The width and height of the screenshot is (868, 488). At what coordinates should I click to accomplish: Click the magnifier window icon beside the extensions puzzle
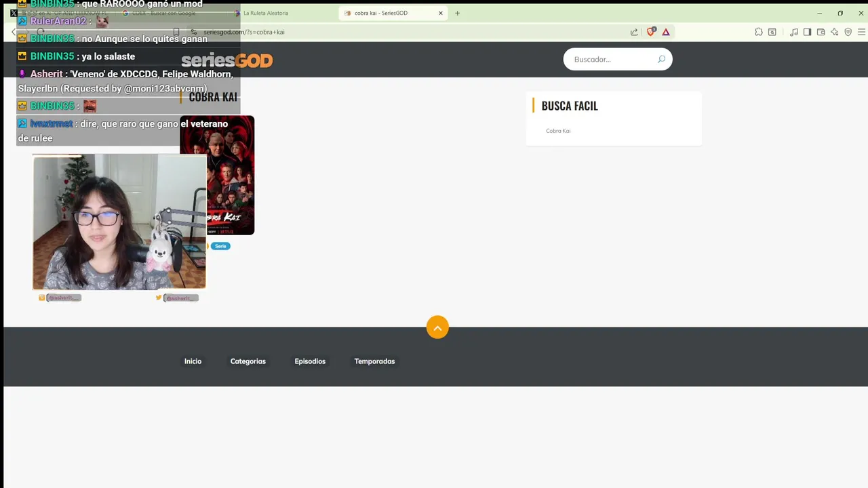tap(772, 32)
